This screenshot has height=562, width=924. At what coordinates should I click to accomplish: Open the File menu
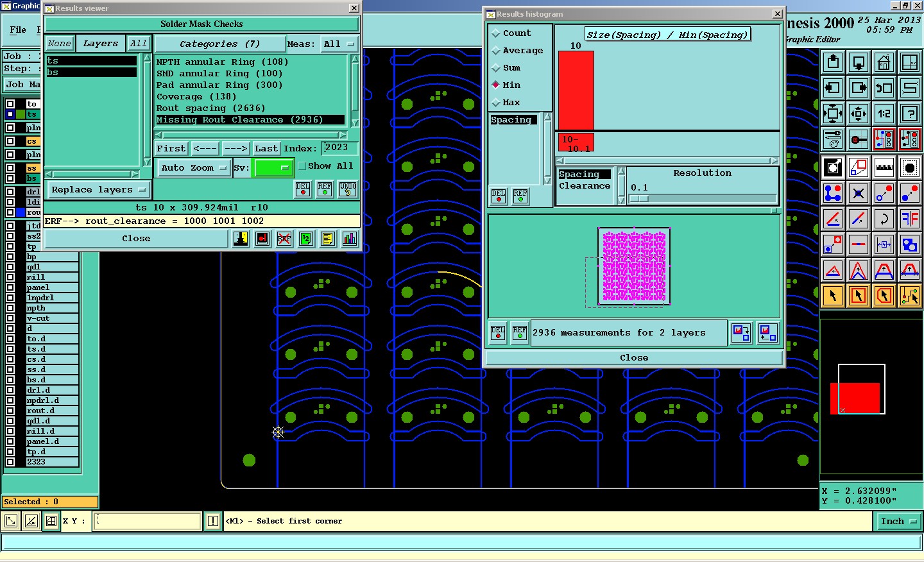click(18, 30)
